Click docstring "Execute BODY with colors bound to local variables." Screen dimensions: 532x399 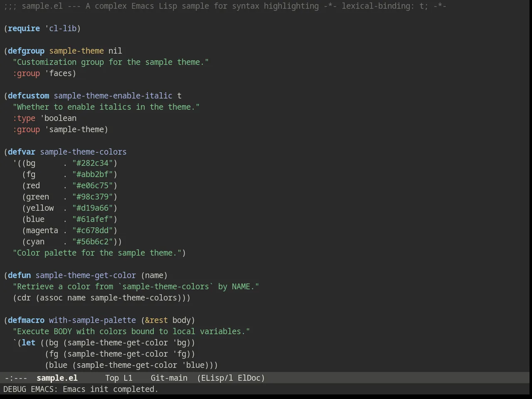click(131, 331)
